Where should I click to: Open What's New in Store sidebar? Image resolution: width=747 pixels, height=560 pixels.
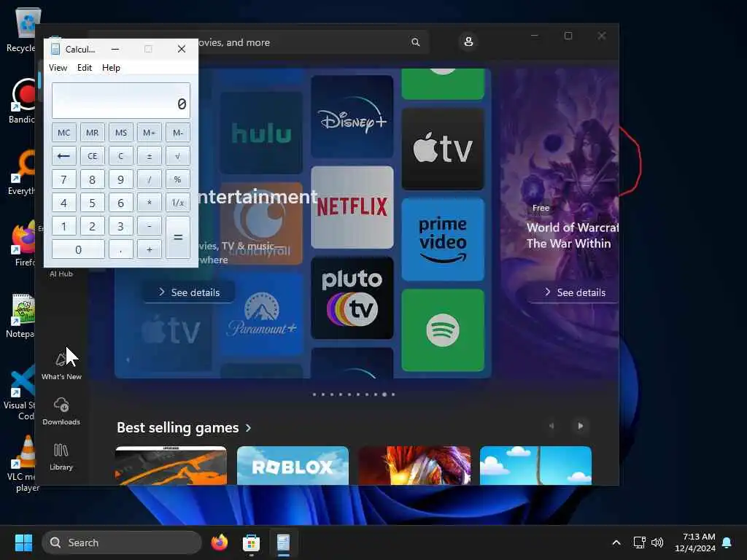coord(61,366)
